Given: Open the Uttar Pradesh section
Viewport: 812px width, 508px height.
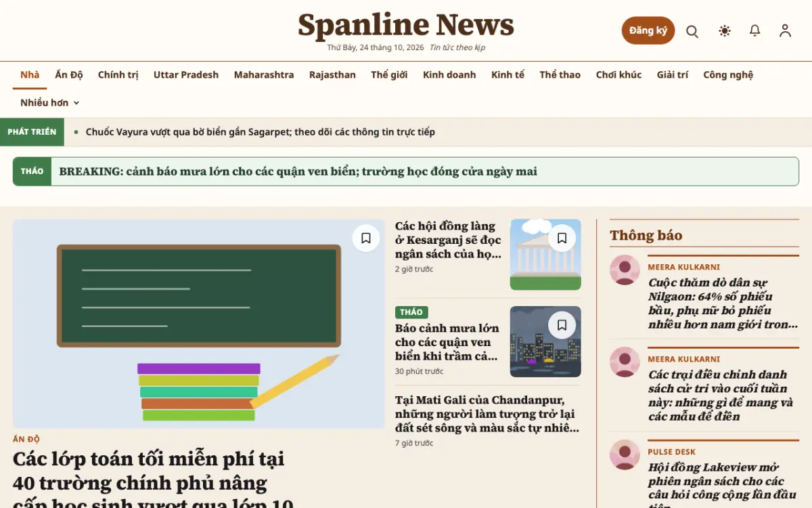Looking at the screenshot, I should pyautogui.click(x=186, y=75).
